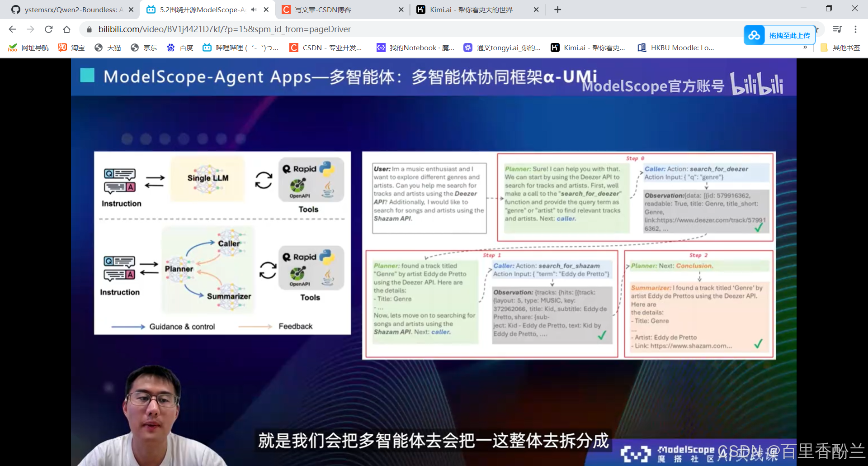The image size is (868, 466).
Task: View site security lock information
Action: [x=89, y=29]
